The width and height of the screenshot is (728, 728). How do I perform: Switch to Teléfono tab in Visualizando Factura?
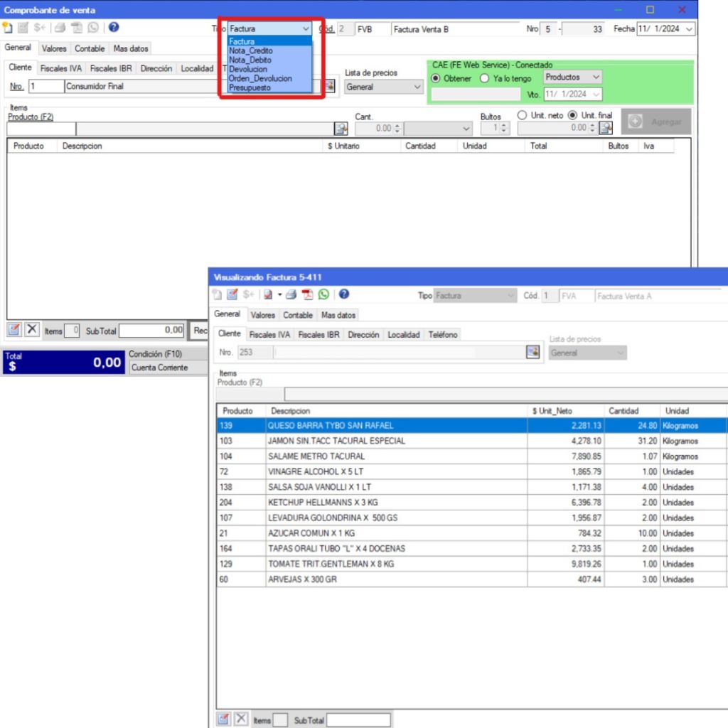(442, 334)
